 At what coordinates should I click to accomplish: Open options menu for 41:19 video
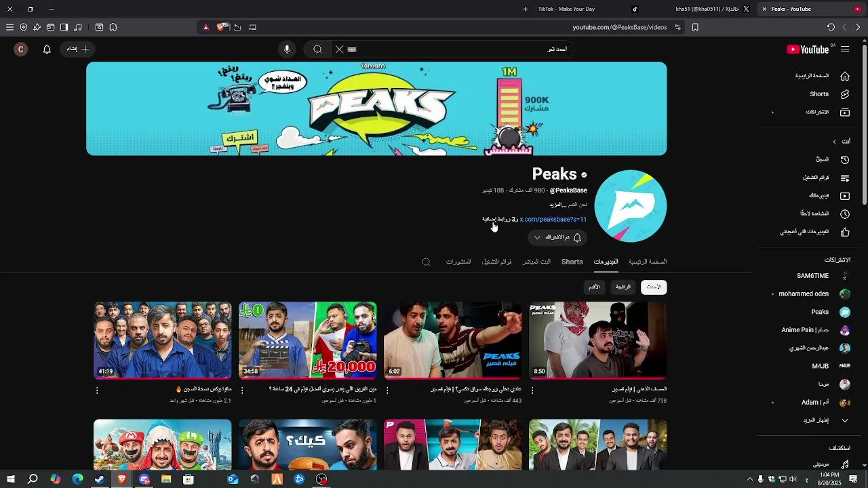[x=97, y=390]
